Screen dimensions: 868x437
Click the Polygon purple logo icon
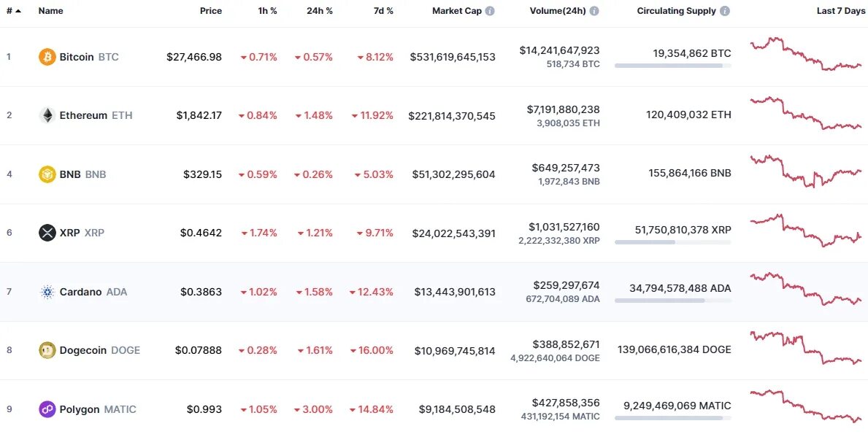(47, 409)
